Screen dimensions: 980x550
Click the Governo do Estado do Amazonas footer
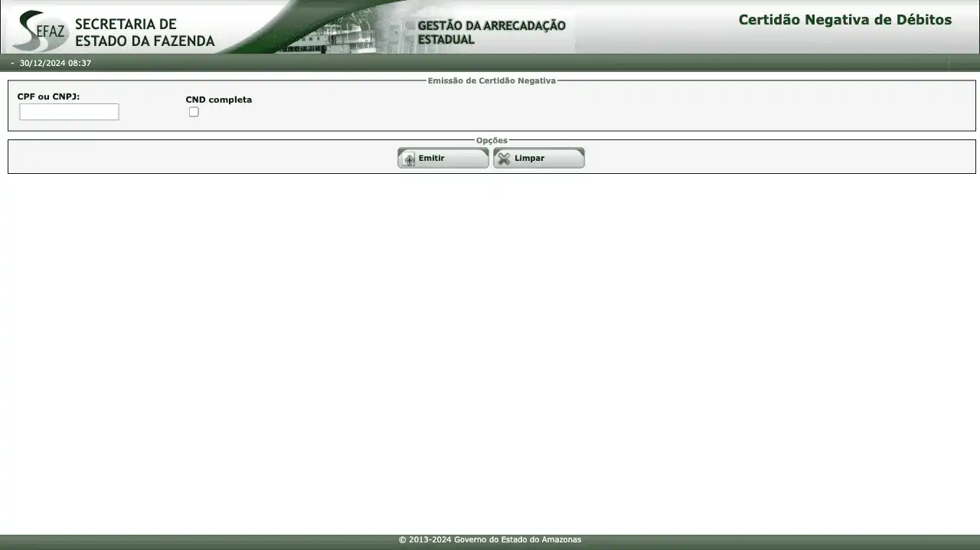pos(489,540)
